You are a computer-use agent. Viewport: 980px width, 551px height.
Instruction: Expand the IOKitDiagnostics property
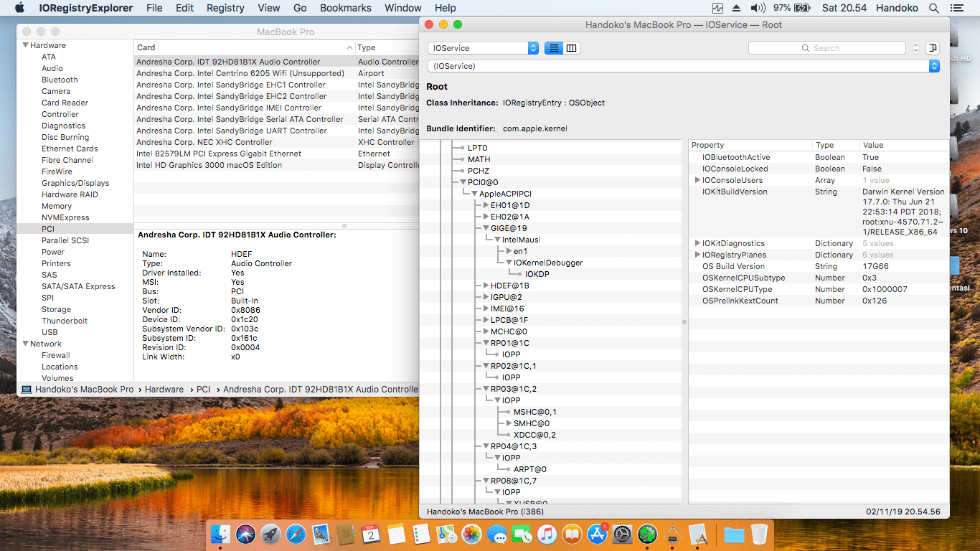click(697, 243)
